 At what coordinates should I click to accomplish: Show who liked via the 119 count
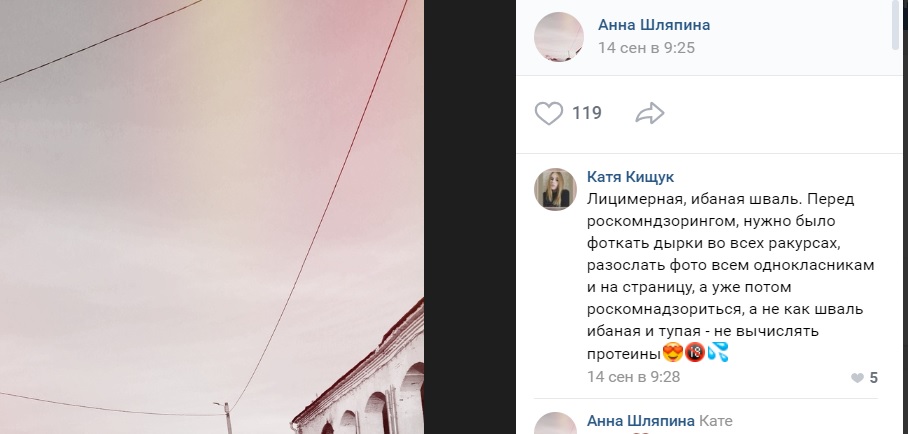[x=587, y=113]
